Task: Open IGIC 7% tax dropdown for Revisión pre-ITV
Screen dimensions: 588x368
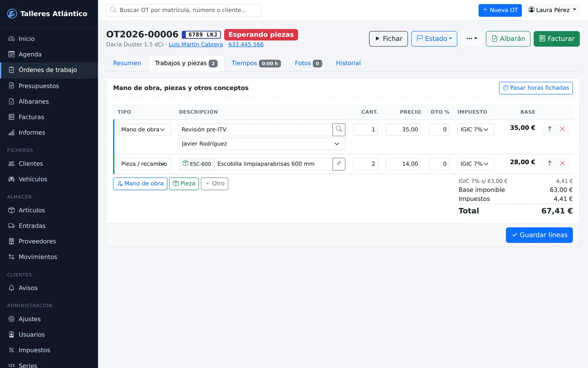Action: (476, 130)
